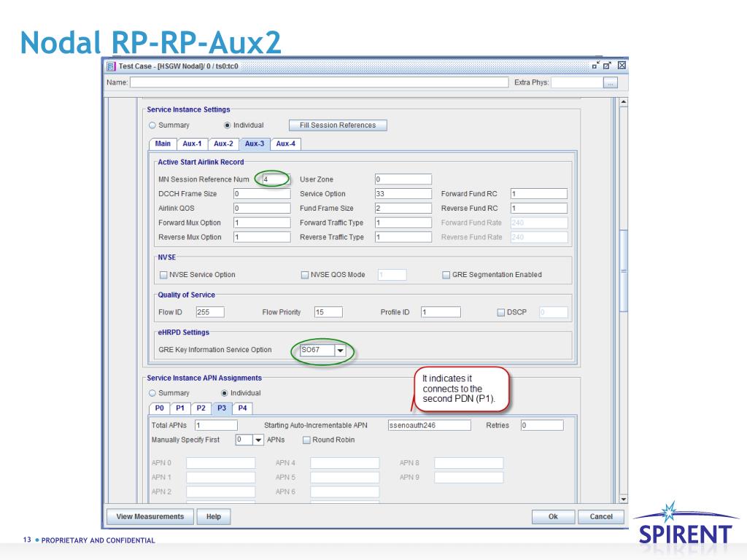The image size is (747, 560).
Task: Select Summary radio in Service Instance Settings
Action: pos(152,125)
